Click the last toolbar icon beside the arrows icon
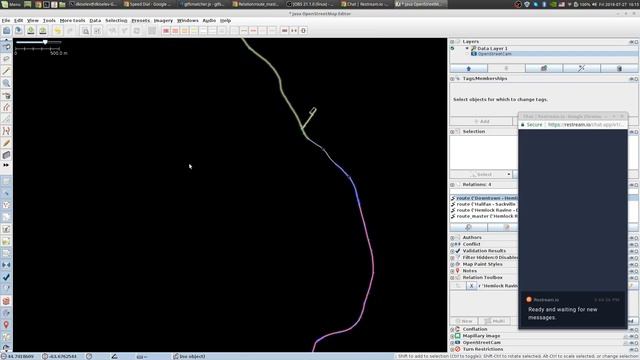This screenshot has width=640, height=360. 303,31
